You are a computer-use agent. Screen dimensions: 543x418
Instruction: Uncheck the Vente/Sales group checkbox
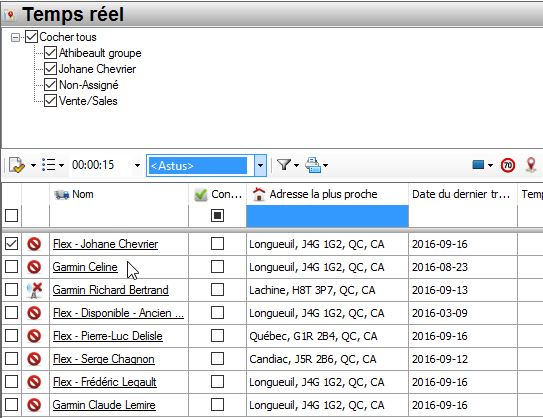click(51, 101)
